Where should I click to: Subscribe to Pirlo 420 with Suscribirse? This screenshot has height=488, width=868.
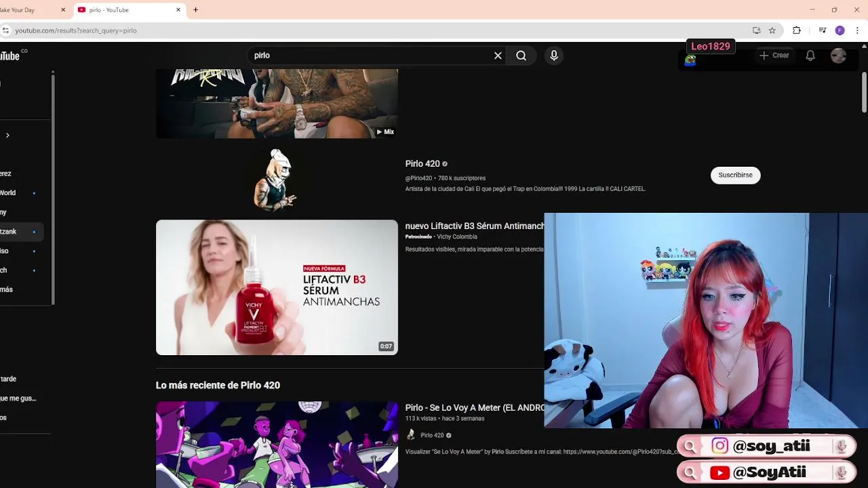(x=736, y=175)
